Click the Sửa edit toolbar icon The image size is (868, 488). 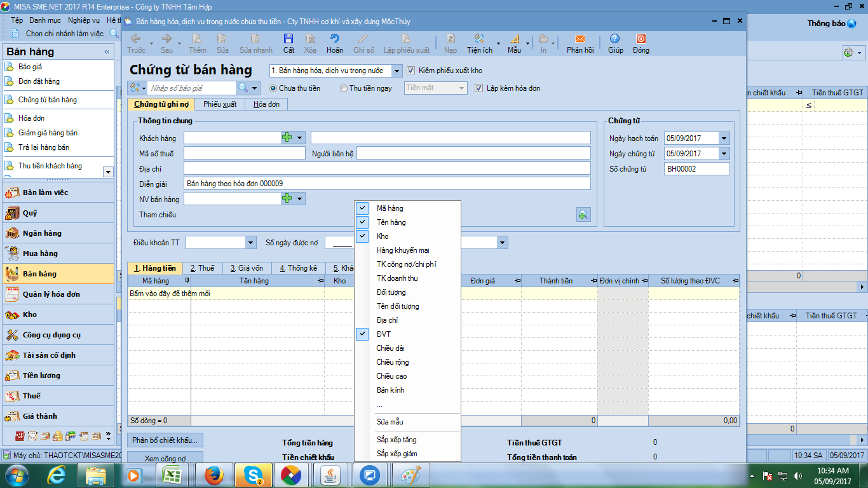coord(222,39)
